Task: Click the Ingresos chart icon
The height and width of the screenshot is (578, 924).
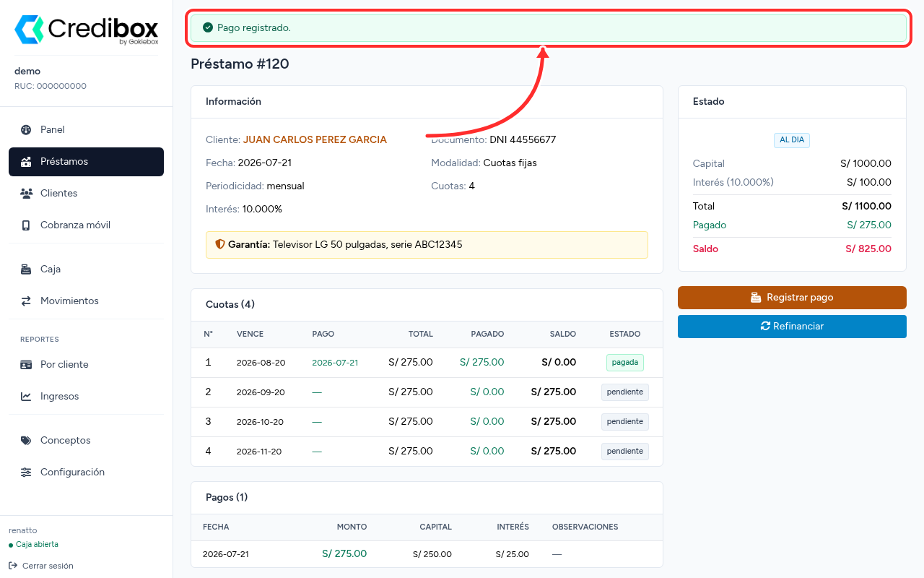Action: pyautogui.click(x=26, y=397)
